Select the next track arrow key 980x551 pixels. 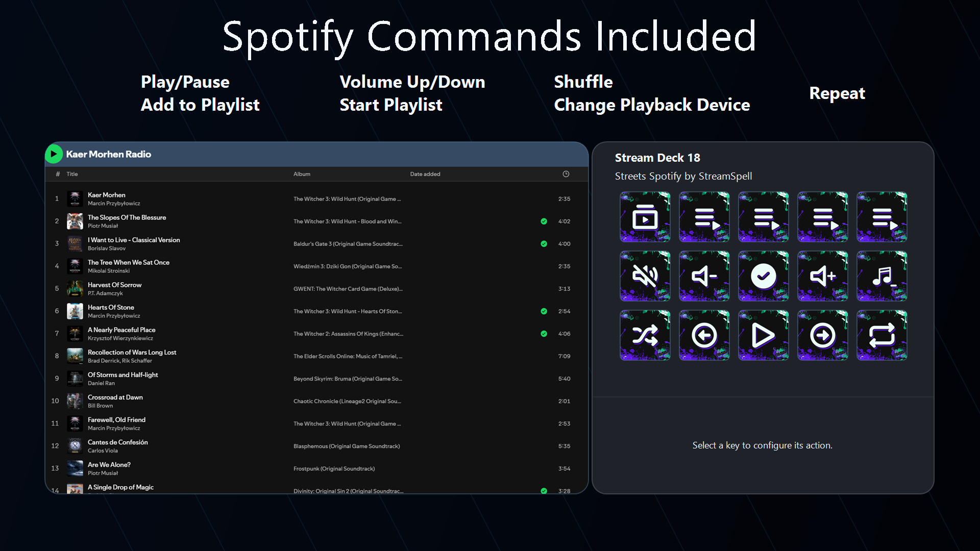click(823, 335)
